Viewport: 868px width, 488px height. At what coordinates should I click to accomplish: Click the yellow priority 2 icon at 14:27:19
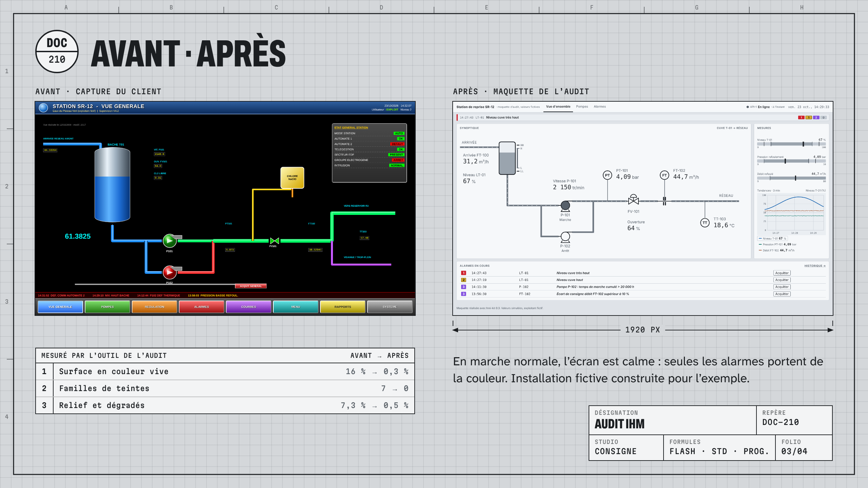pos(463,280)
